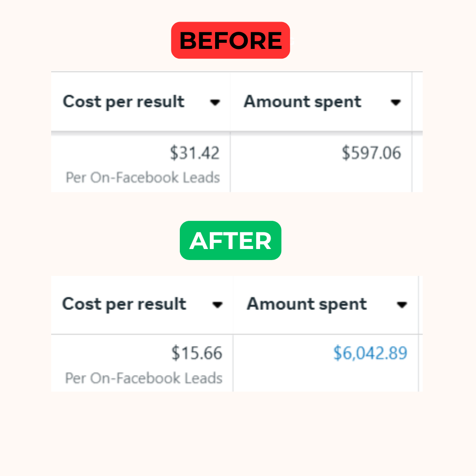Open the Amount spent sort arrow in BEFORE table
This screenshot has width=476, height=476.
(396, 102)
